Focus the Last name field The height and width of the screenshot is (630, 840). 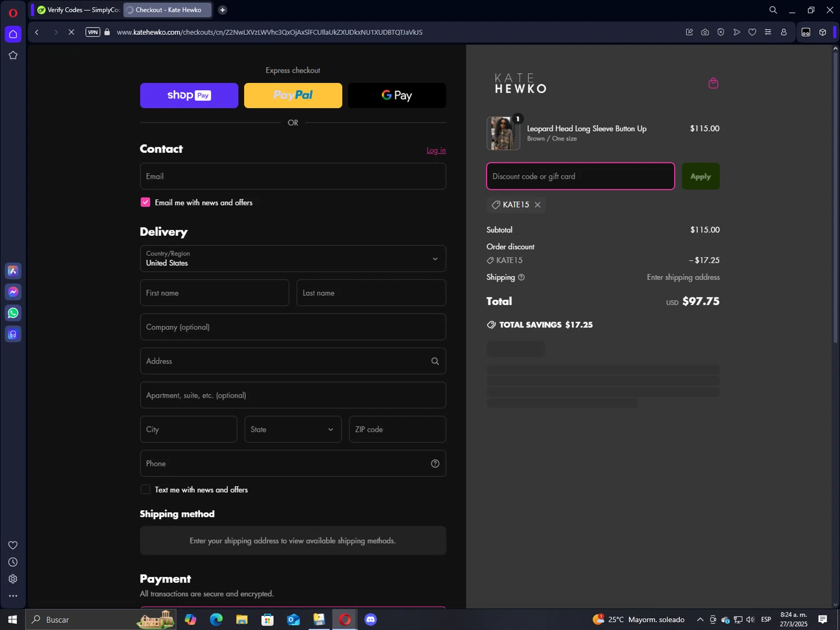point(371,293)
